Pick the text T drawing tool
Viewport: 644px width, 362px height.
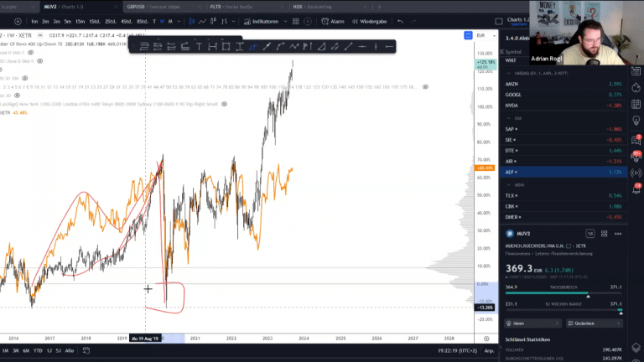(199, 47)
